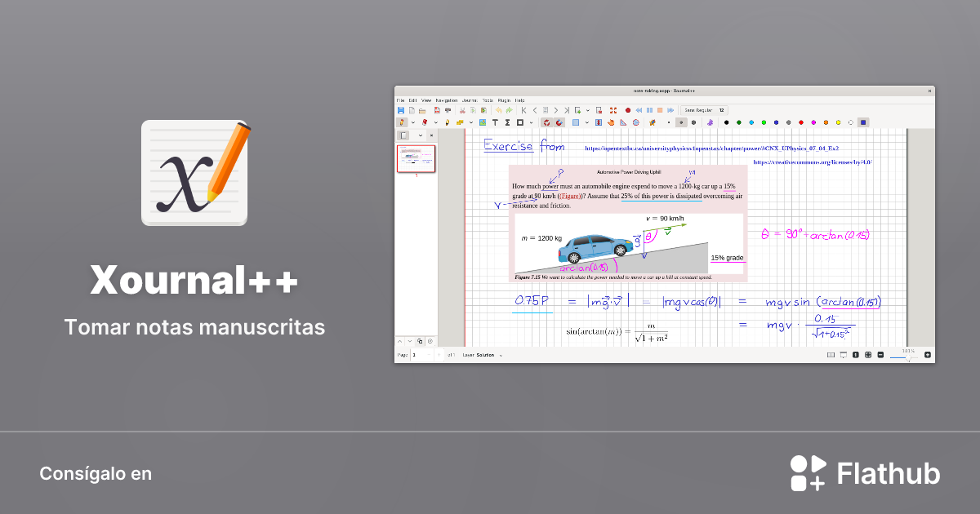
Task: Open the pen options dropdown arrow
Action: tap(412, 122)
